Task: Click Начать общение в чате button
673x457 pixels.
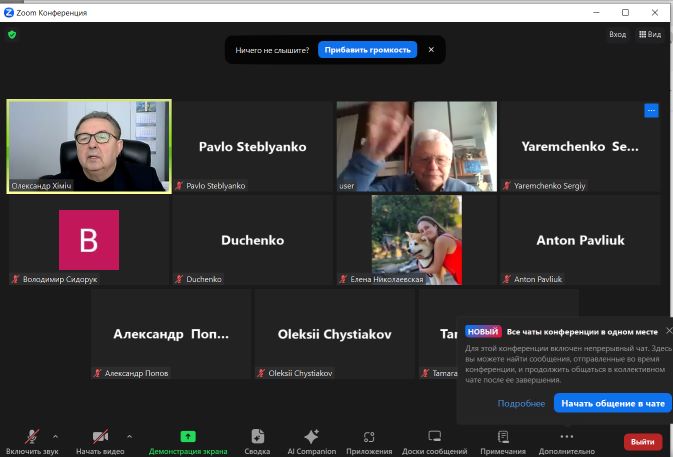Action: [612, 403]
